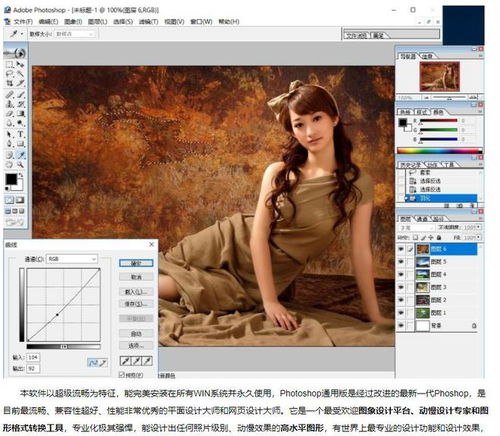Viewport: 500px width, 436px height.
Task: Select the Healing Brush tool
Action: click(9, 95)
